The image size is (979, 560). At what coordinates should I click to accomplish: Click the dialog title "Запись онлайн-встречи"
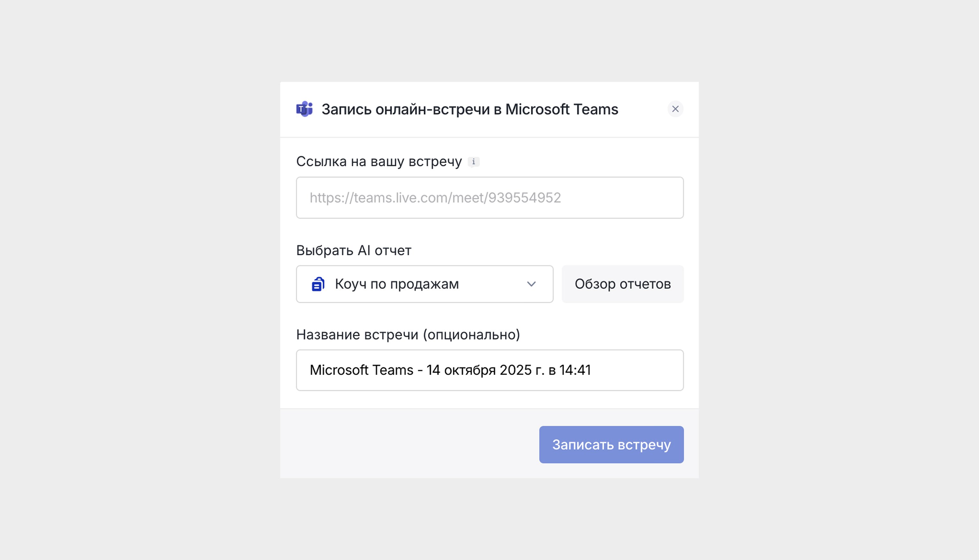coord(406,110)
